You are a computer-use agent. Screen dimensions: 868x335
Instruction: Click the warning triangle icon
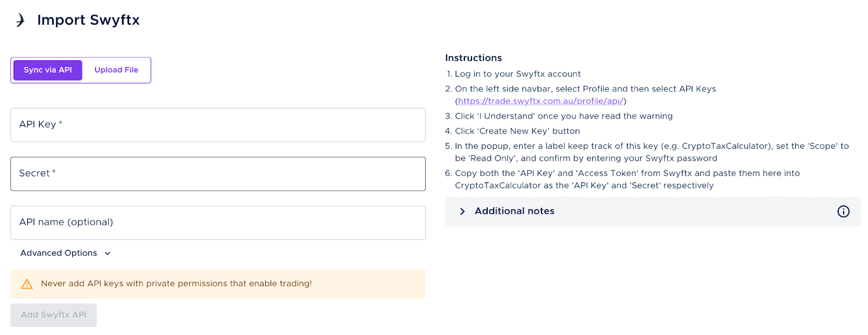[x=27, y=284]
